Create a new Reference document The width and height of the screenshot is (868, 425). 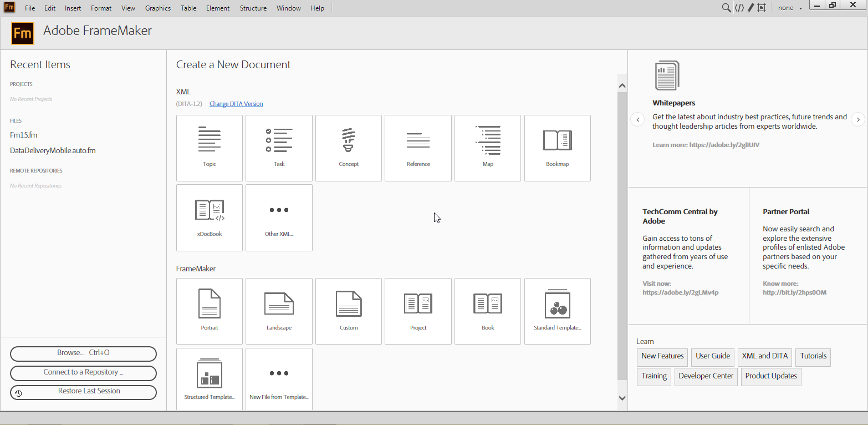pyautogui.click(x=418, y=148)
